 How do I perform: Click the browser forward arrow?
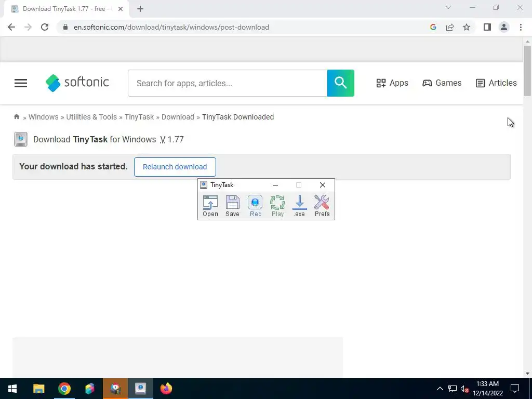(28, 27)
